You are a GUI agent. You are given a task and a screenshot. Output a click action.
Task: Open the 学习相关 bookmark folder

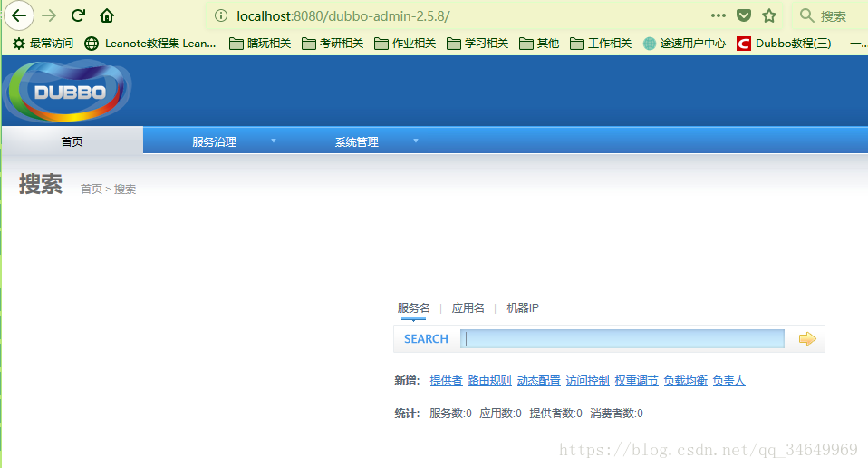[477, 44]
